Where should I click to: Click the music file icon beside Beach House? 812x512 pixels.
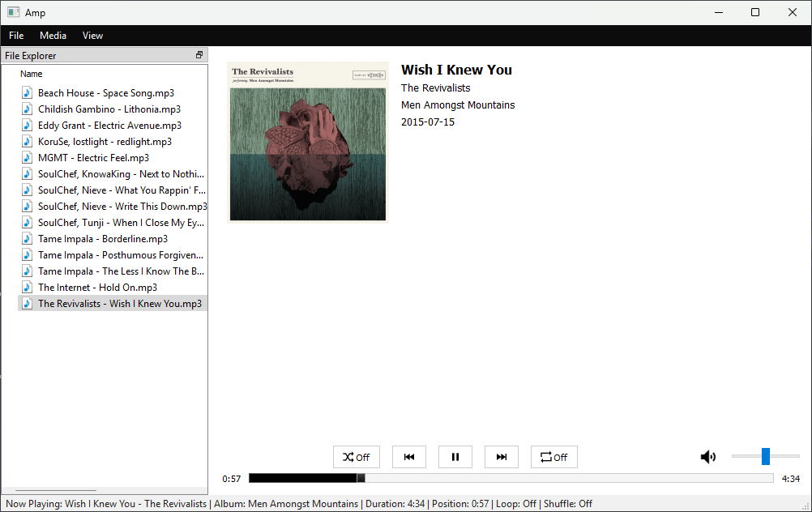pyautogui.click(x=28, y=92)
